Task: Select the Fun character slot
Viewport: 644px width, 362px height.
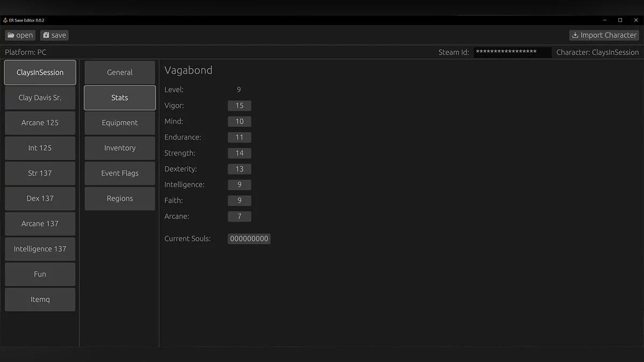Action: point(40,274)
